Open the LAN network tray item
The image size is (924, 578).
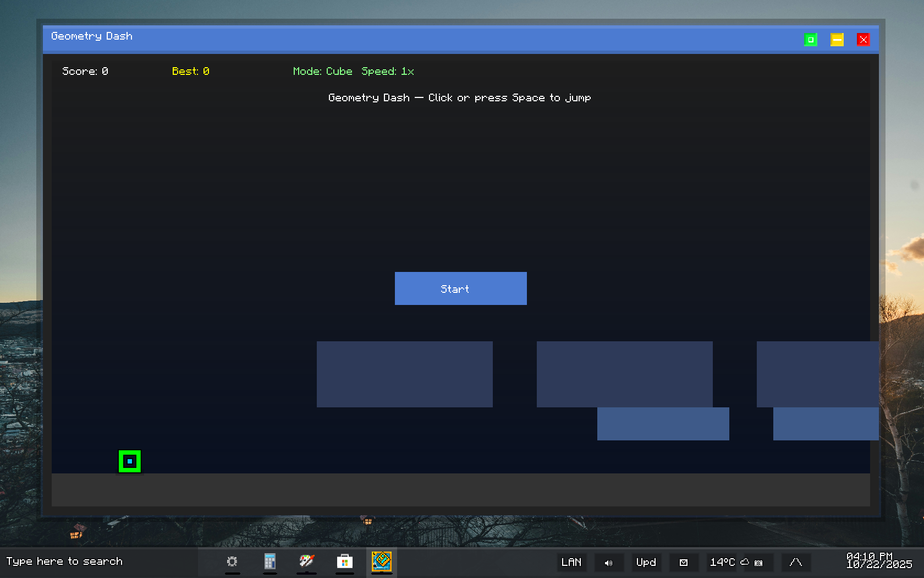click(571, 562)
